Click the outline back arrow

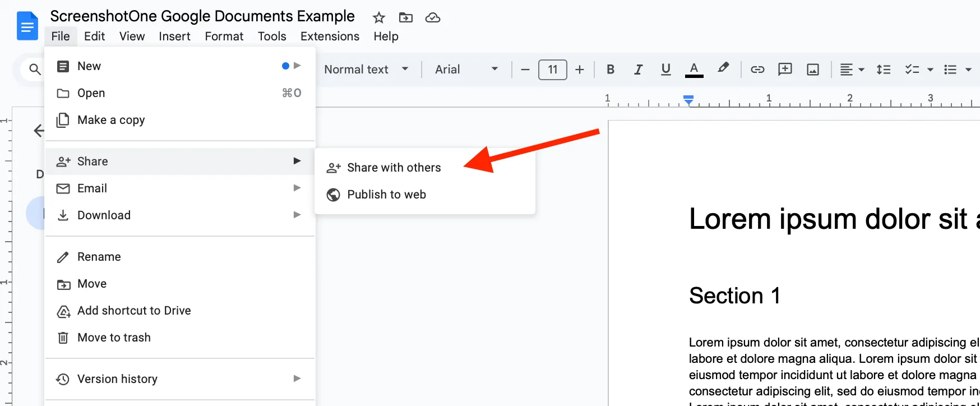39,131
